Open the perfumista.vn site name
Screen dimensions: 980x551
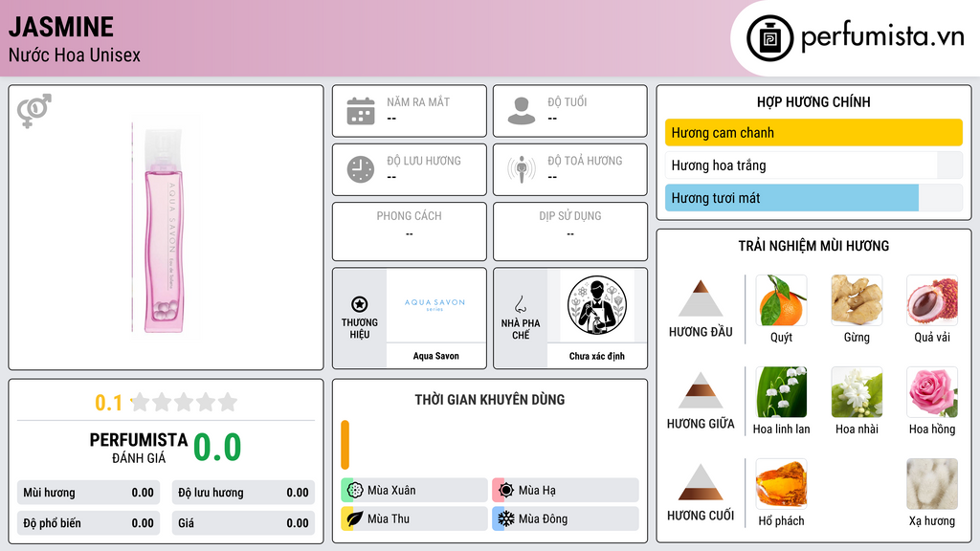[882, 36]
